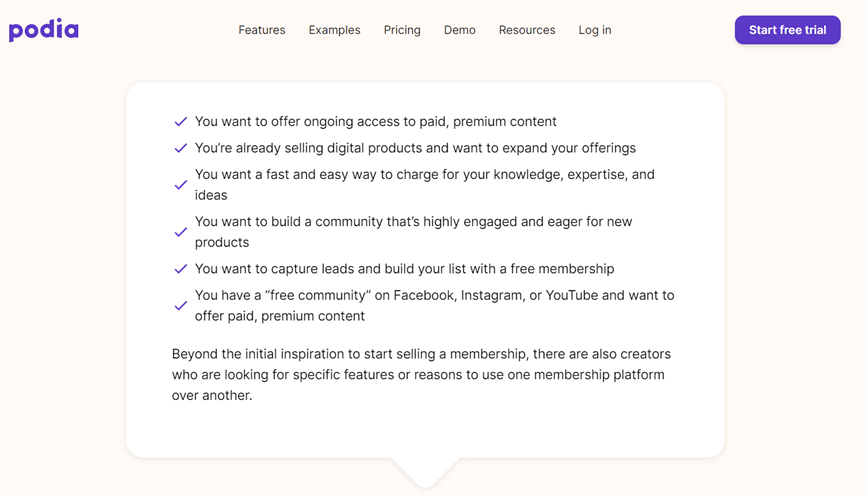Go to the Examples page
The width and height of the screenshot is (867, 496).
334,30
